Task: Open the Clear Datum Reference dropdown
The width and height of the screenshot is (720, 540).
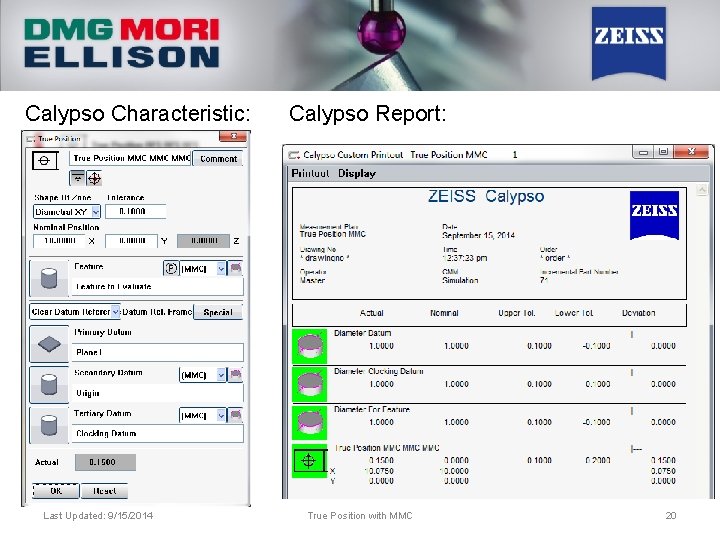Action: (x=116, y=312)
